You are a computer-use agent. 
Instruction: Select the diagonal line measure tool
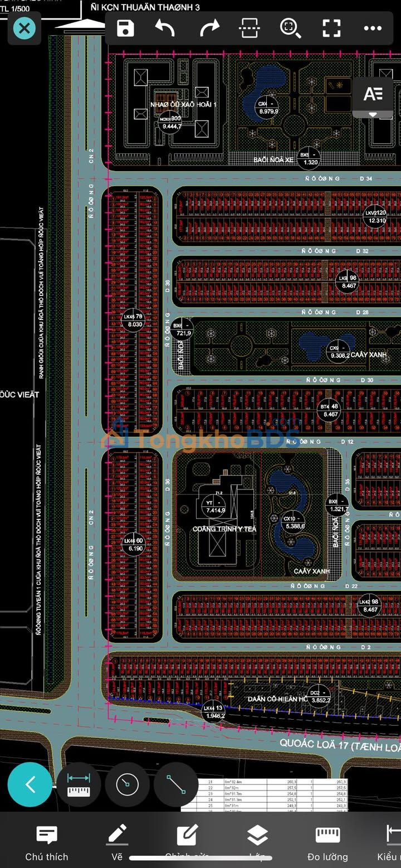[176, 784]
